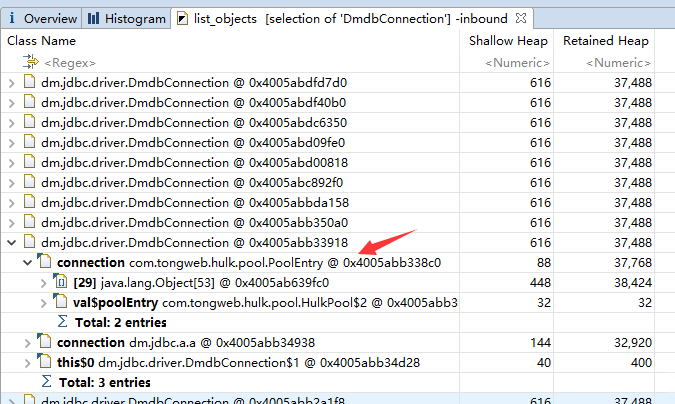675x404 pixels.
Task: Click reference icon of val$poolEntry row
Action: point(60,301)
